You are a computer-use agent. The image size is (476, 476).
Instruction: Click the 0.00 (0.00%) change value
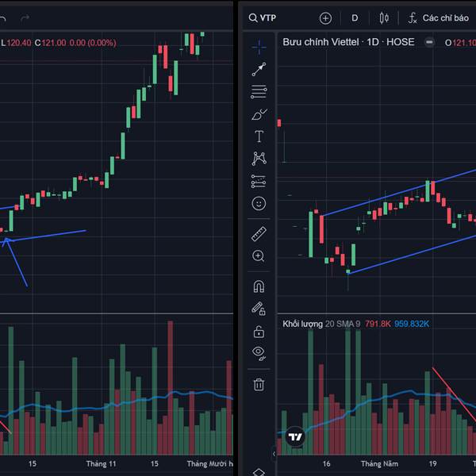(x=93, y=43)
